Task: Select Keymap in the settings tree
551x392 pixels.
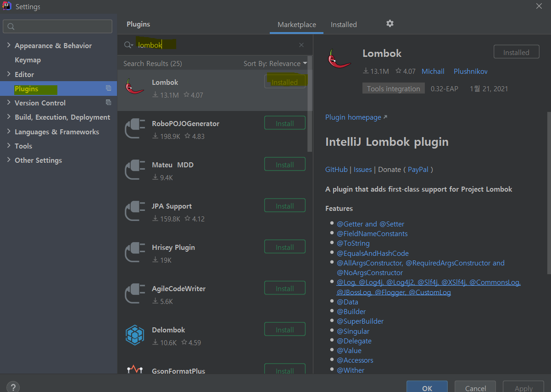Action: 28,60
